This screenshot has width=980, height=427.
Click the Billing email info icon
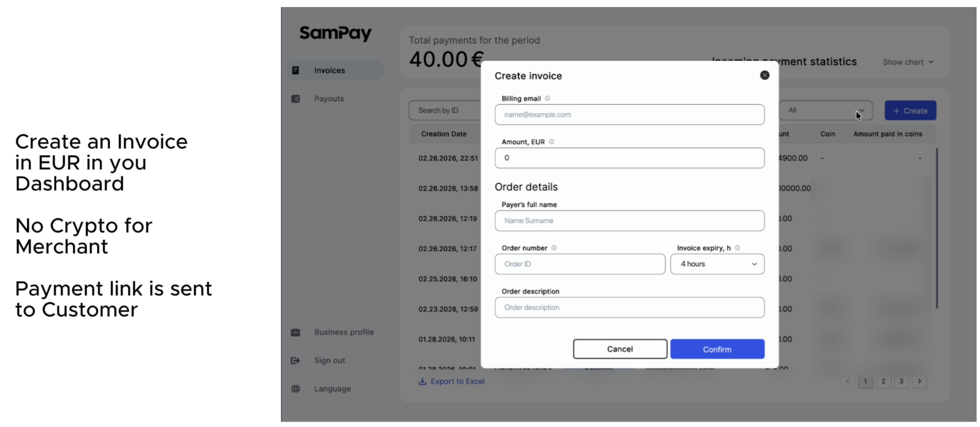[547, 98]
